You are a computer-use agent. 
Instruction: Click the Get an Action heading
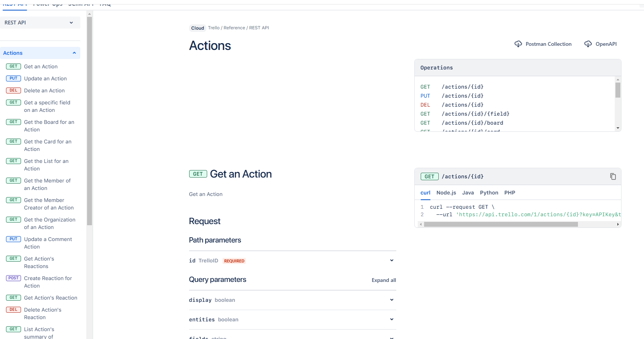pos(241,174)
